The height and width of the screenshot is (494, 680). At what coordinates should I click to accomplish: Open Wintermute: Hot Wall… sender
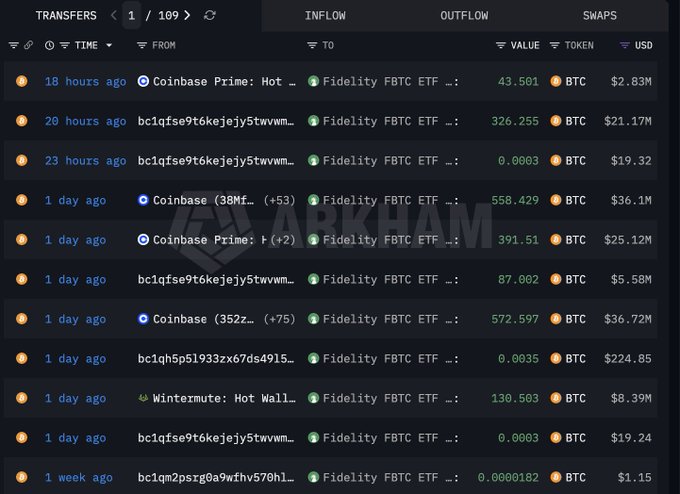[224, 399]
